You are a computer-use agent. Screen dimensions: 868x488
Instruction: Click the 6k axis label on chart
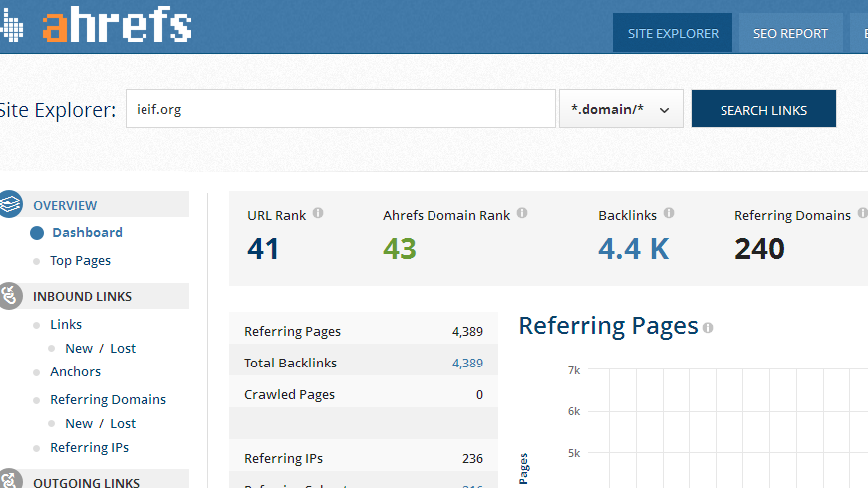tap(574, 411)
